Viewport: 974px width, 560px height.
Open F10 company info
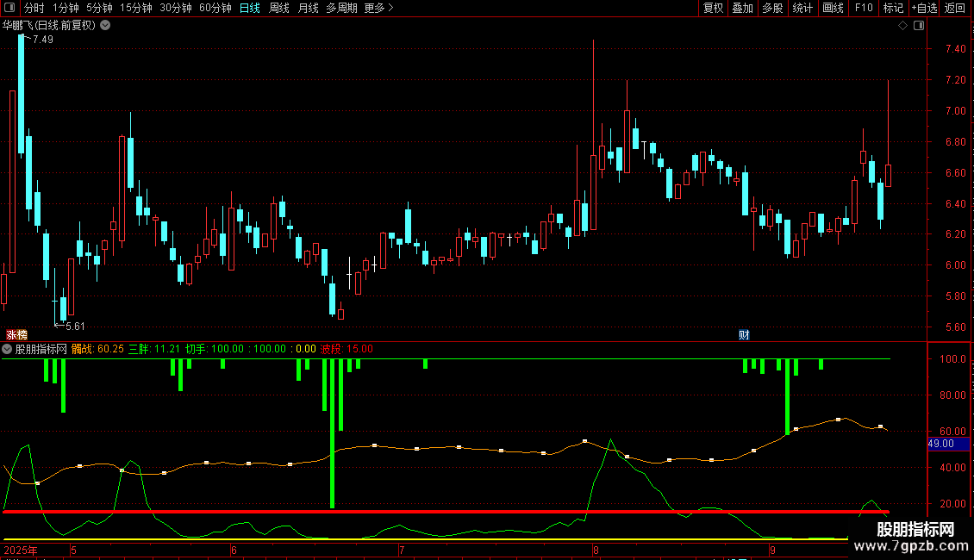click(x=864, y=8)
